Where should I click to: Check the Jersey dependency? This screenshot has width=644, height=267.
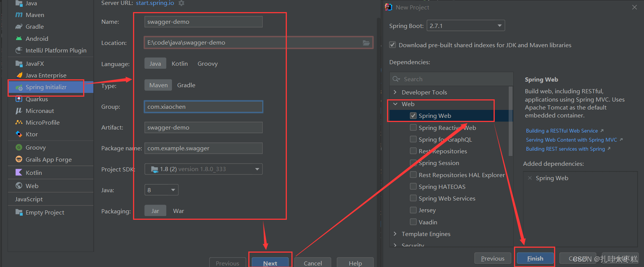click(413, 210)
